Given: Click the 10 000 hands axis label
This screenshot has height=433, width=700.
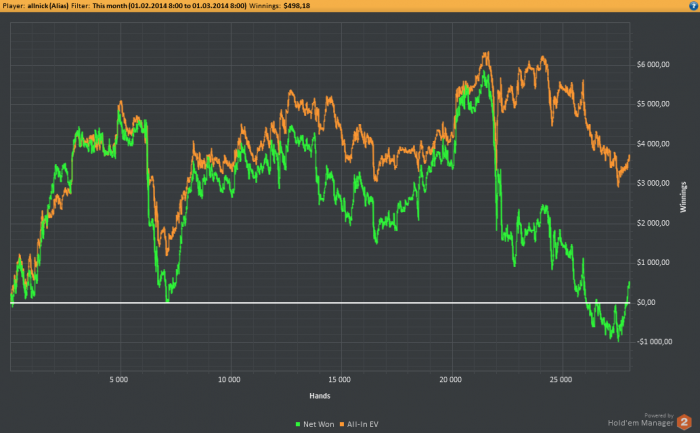Looking at the screenshot, I should click(229, 379).
